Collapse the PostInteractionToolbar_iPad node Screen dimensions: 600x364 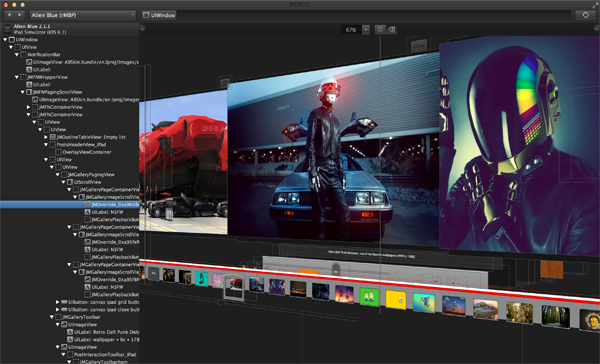[64, 354]
